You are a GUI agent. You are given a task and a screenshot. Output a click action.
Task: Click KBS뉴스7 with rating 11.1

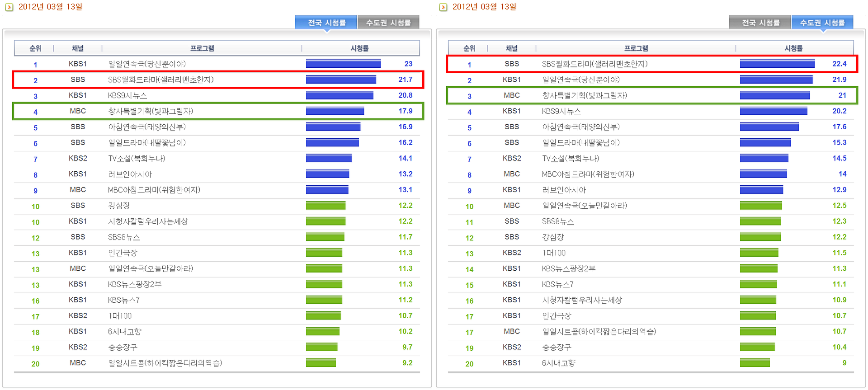point(558,284)
